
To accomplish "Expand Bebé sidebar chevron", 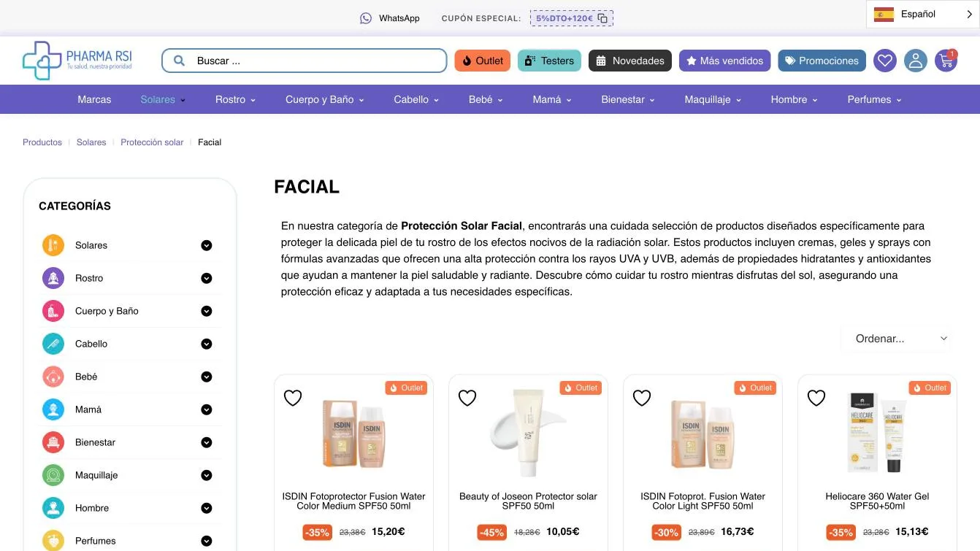I will 207,377.
